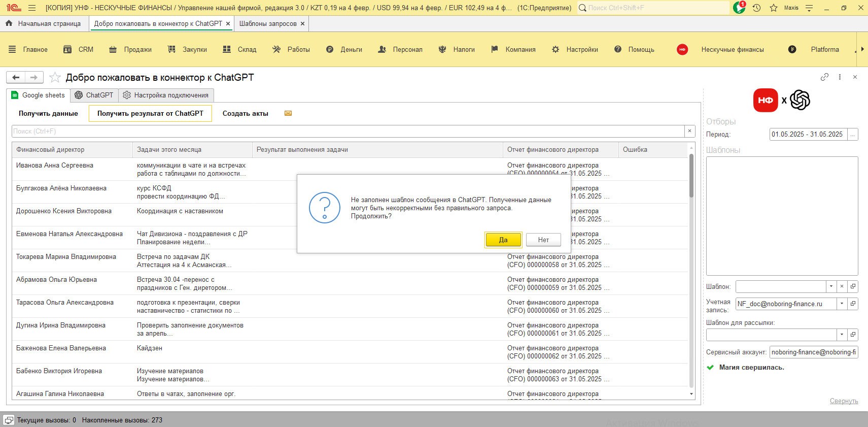Screen dimensions: 868x427
Task: Open the three-dot more actions menu
Action: click(x=840, y=77)
